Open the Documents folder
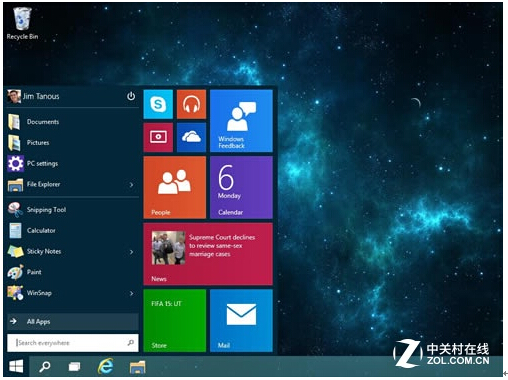 [73, 122]
